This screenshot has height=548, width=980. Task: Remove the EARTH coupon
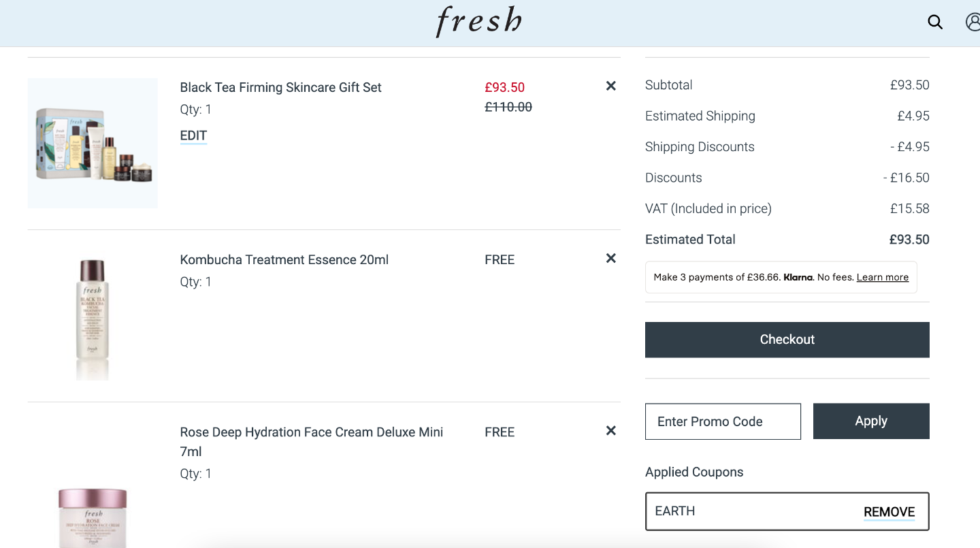pos(889,512)
